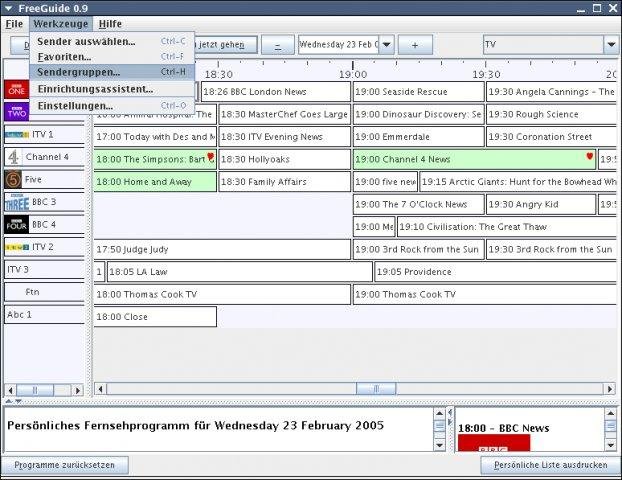The image size is (622, 480).
Task: Click Persönliche Liste ausdrucken button
Action: click(550, 465)
